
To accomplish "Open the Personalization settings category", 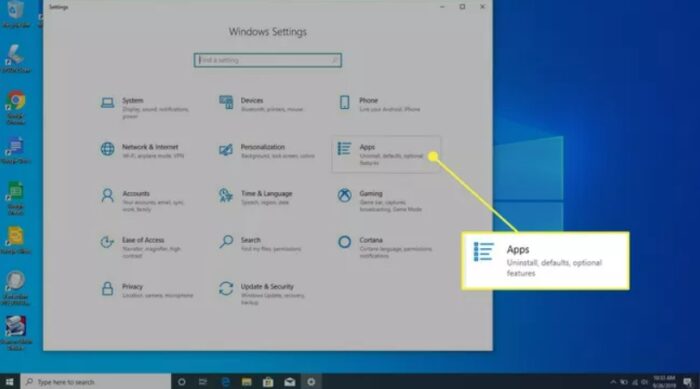I will point(267,151).
